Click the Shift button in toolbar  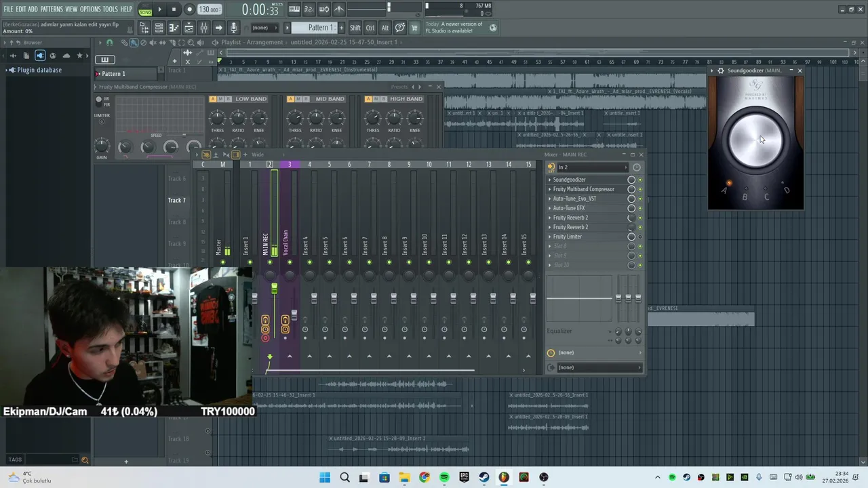point(355,28)
